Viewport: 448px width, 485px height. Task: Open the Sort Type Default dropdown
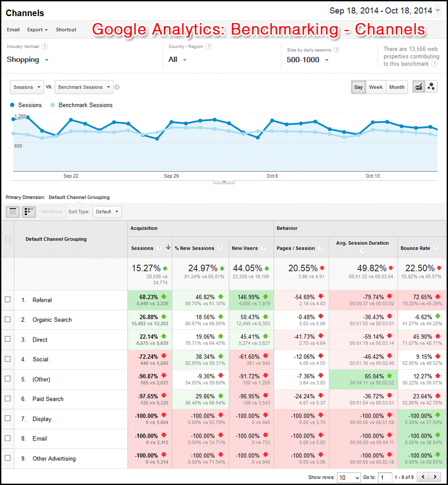(x=107, y=212)
